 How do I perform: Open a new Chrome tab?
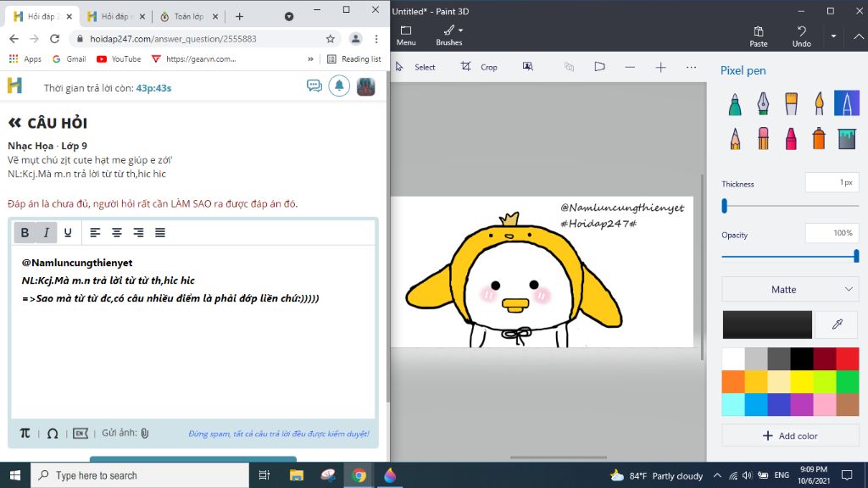point(239,17)
